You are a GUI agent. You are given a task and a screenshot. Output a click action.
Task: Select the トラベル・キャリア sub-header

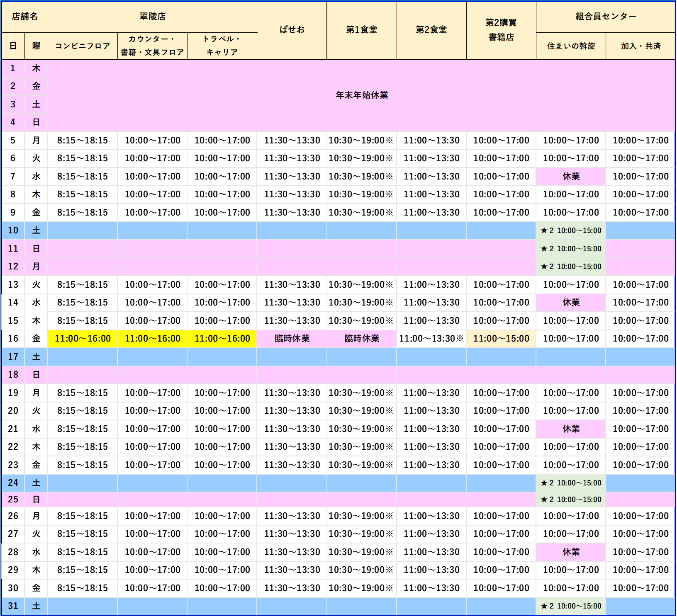click(x=222, y=46)
